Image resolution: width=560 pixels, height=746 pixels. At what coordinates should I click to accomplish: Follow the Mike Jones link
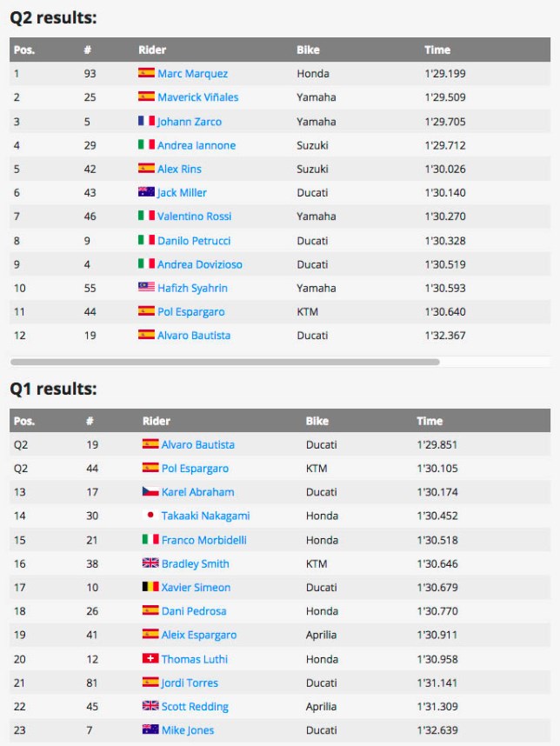click(x=188, y=729)
